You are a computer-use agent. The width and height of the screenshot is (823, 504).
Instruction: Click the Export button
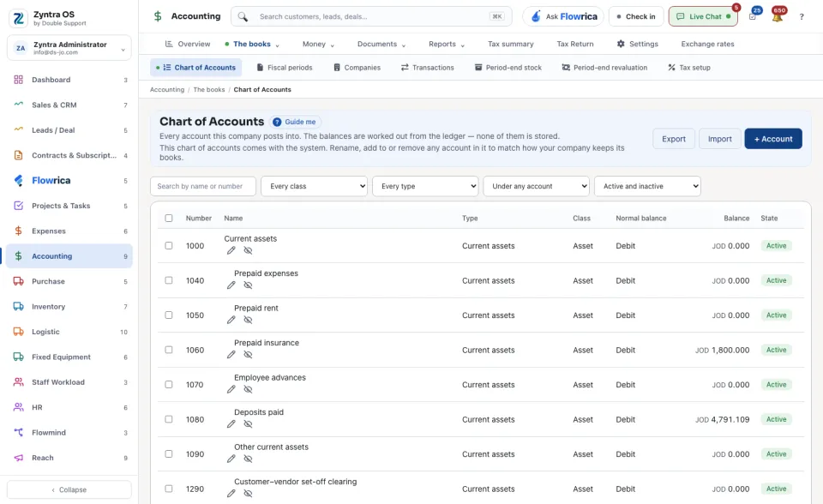pyautogui.click(x=674, y=139)
